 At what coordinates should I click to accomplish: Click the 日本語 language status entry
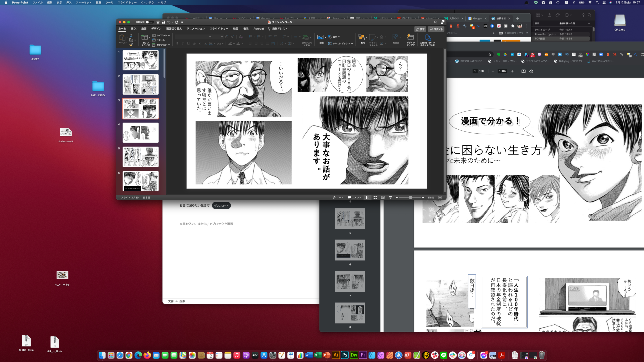coord(147,198)
